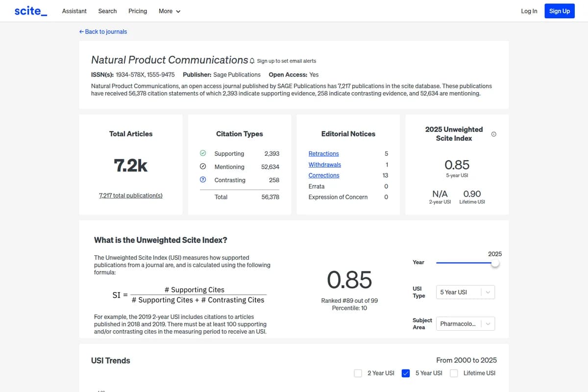
Task: Open the USI Type dropdown showing 5 Year USI
Action: point(465,292)
